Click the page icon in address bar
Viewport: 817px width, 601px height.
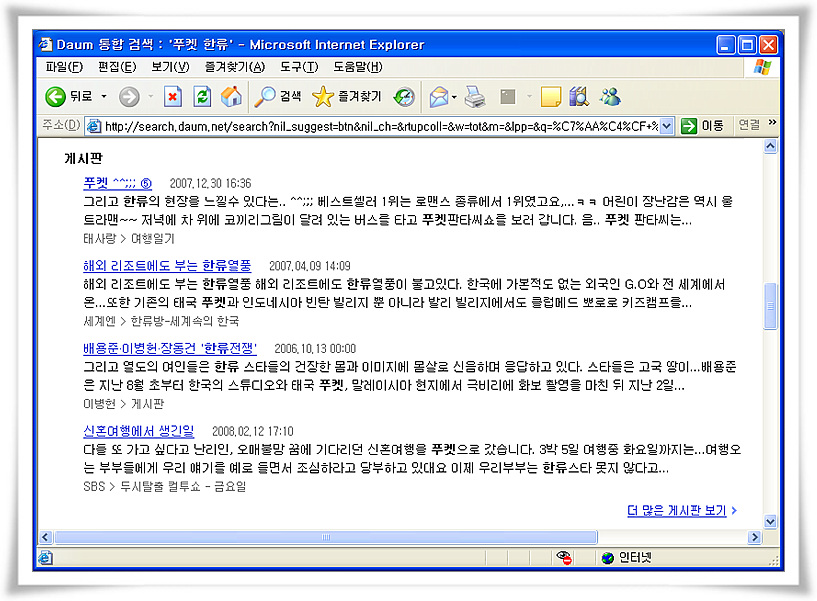(x=94, y=126)
